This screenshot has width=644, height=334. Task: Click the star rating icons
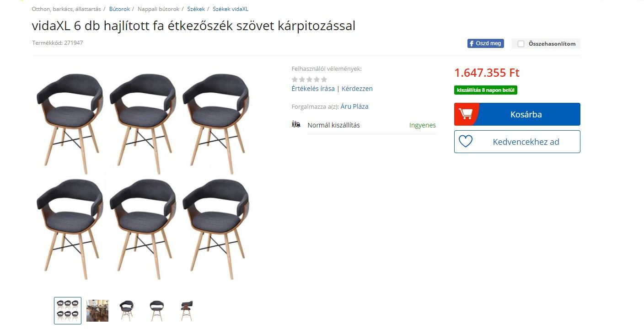coord(310,80)
